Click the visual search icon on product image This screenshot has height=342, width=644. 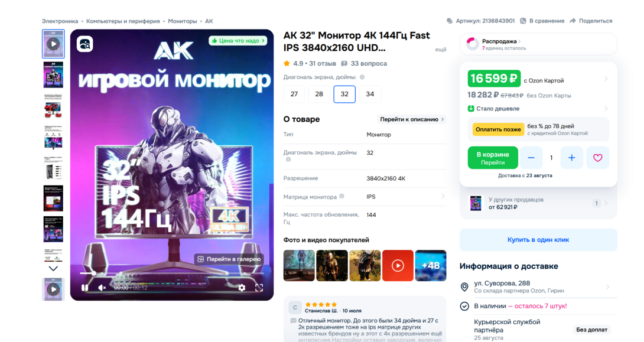tap(85, 44)
